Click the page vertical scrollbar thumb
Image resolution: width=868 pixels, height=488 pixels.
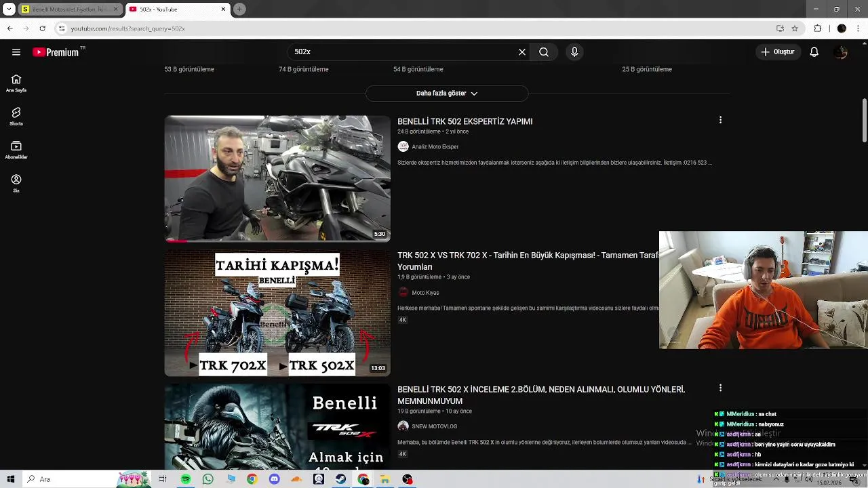[x=865, y=121]
